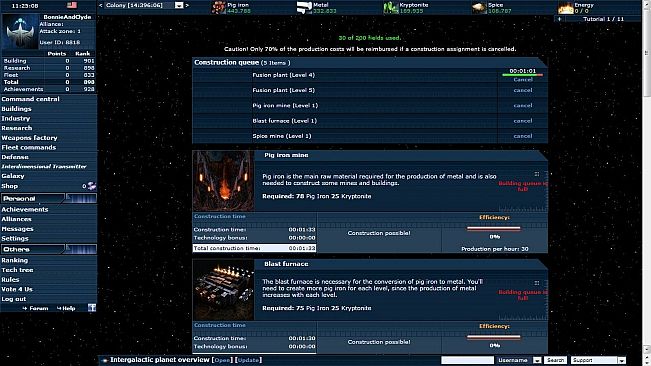Go to previous colony with left arrow

click(100, 5)
